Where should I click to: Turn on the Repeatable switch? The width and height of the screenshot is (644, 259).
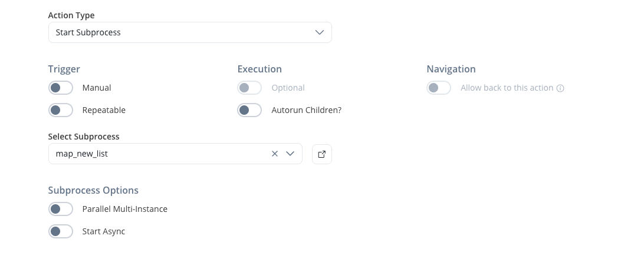61,110
